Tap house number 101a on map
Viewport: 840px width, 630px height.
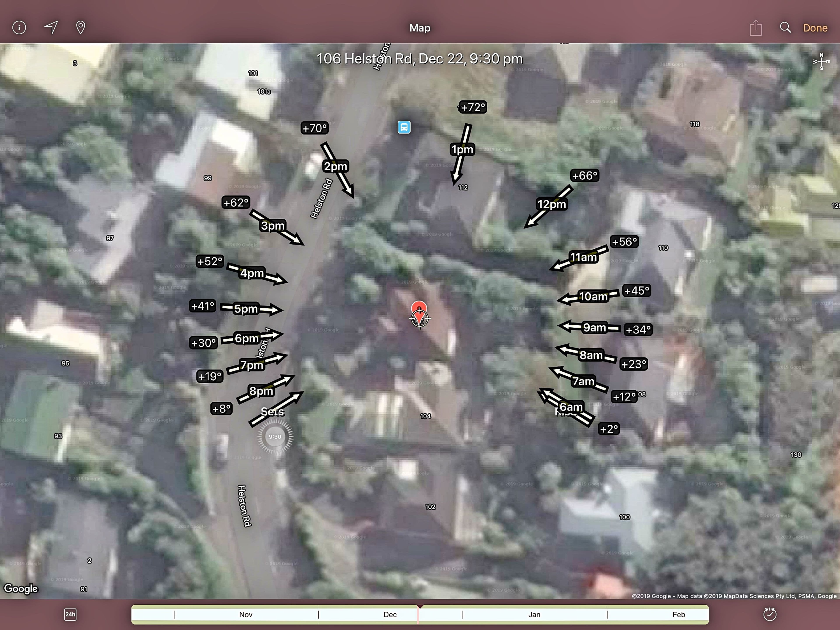[264, 91]
